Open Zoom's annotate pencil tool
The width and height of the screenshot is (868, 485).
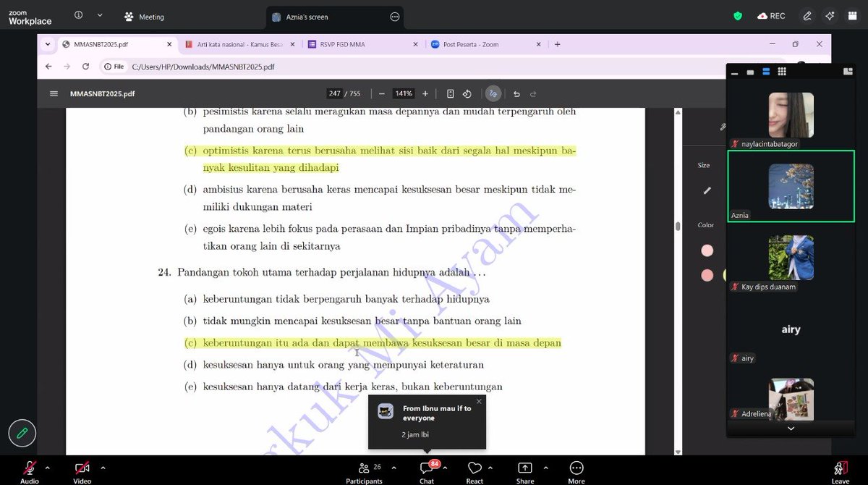click(x=807, y=16)
